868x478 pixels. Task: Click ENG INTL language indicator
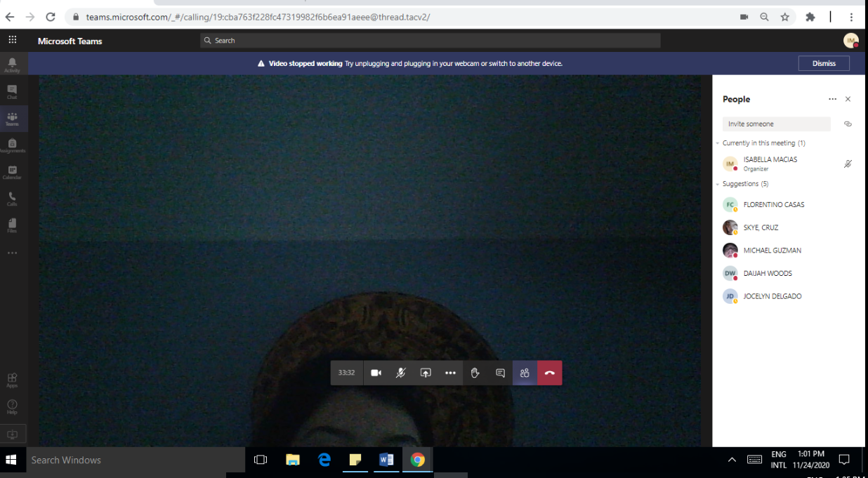click(x=779, y=460)
